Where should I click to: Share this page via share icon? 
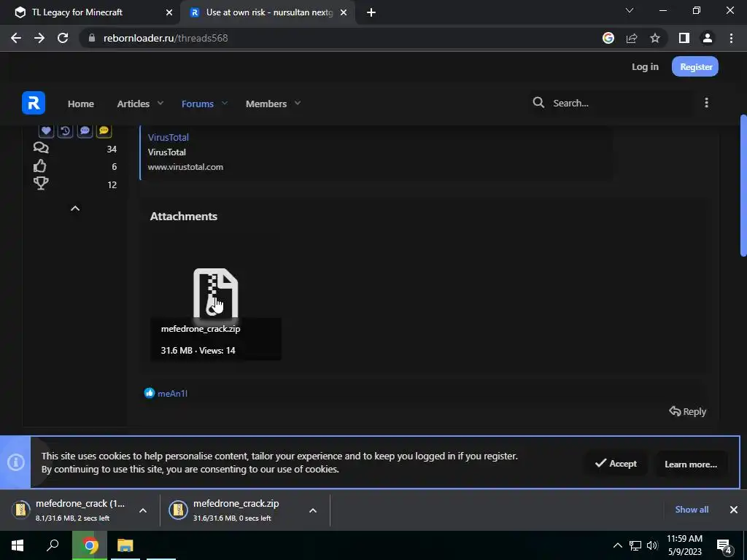point(632,38)
